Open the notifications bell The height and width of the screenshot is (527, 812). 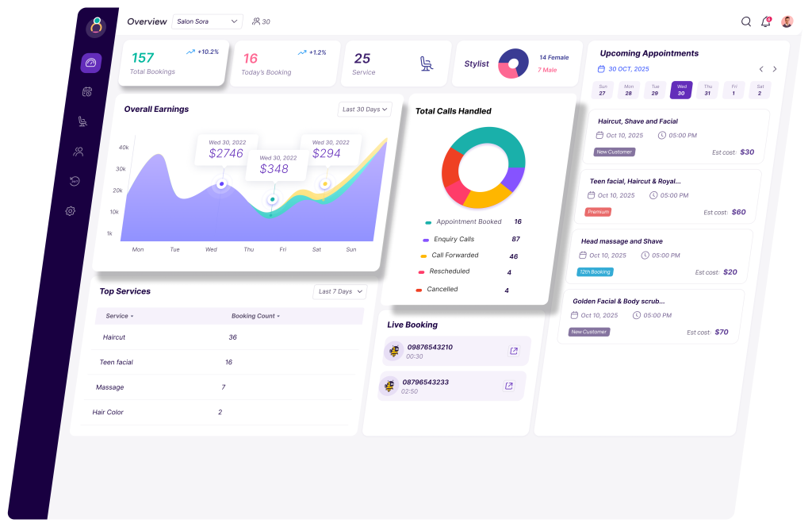(x=766, y=22)
